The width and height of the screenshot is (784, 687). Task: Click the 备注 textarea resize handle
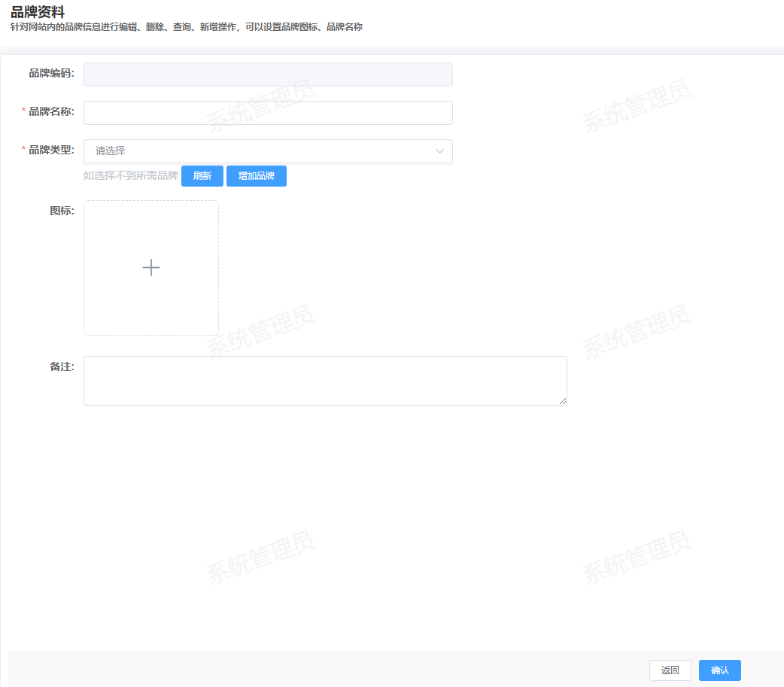point(563,401)
